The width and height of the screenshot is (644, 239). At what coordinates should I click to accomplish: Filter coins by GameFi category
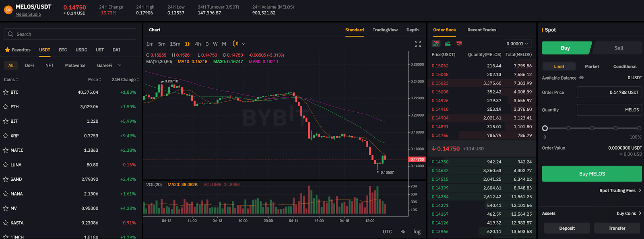click(x=105, y=65)
